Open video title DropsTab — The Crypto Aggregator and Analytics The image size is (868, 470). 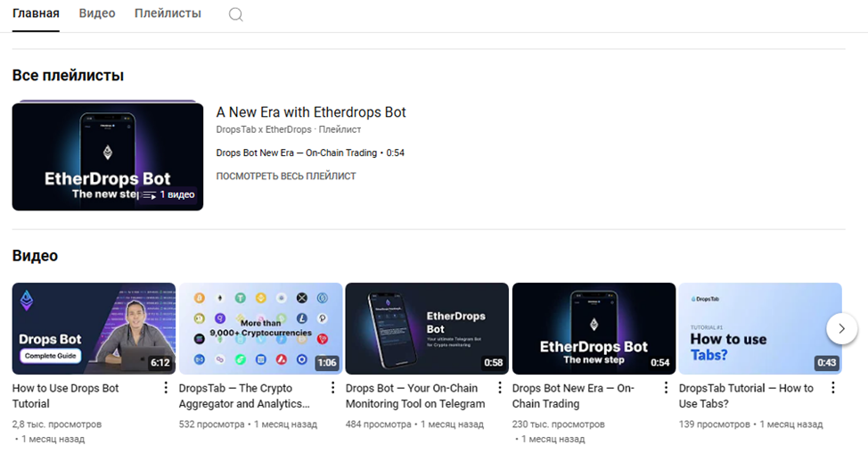(x=244, y=396)
